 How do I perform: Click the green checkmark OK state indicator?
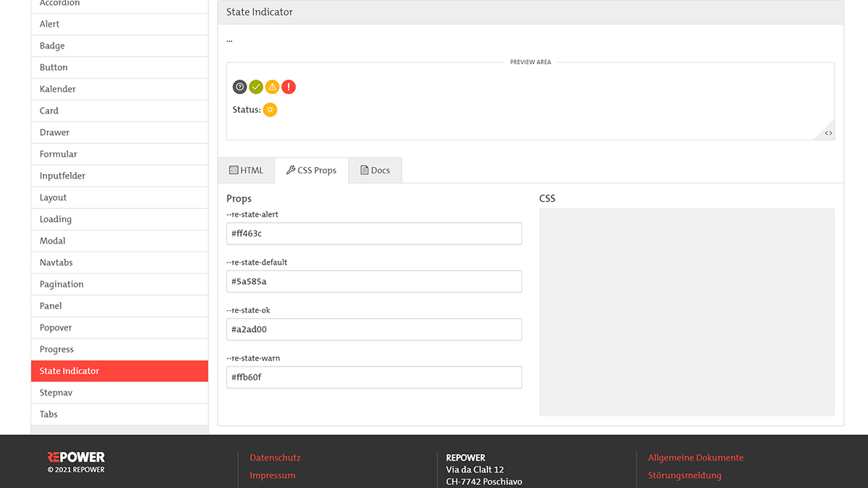tap(256, 86)
